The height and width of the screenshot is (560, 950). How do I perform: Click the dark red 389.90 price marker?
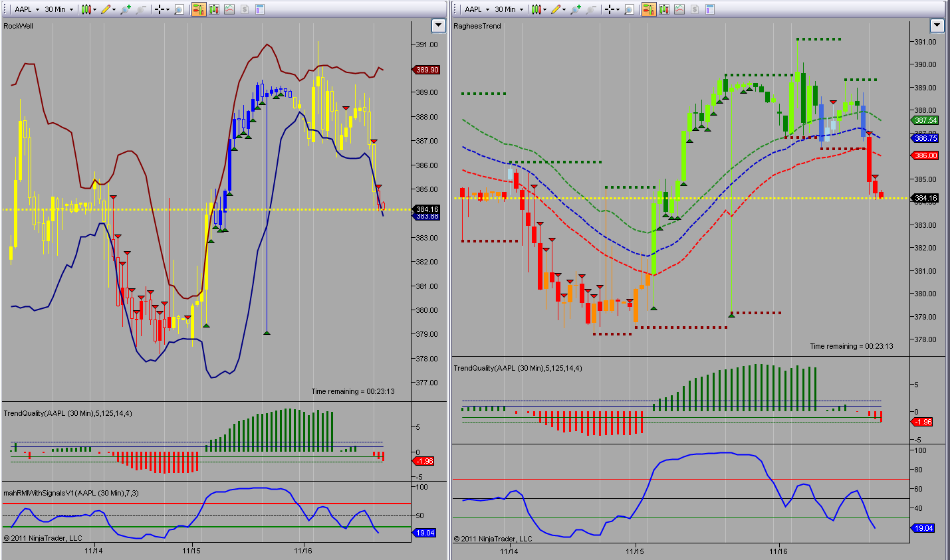[x=426, y=70]
